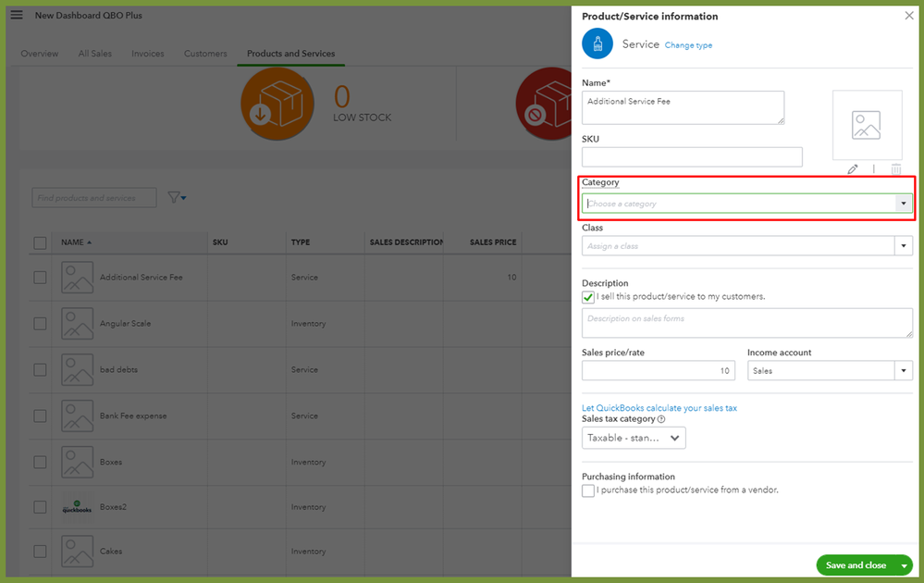Screen dimensions: 924x583
Task: Open the Class dropdown arrow
Action: click(x=904, y=246)
